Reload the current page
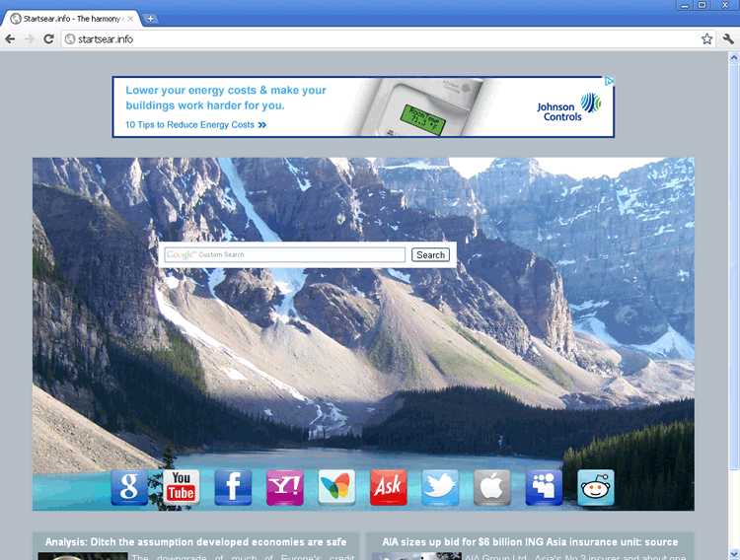This screenshot has height=560, width=740. 48,39
